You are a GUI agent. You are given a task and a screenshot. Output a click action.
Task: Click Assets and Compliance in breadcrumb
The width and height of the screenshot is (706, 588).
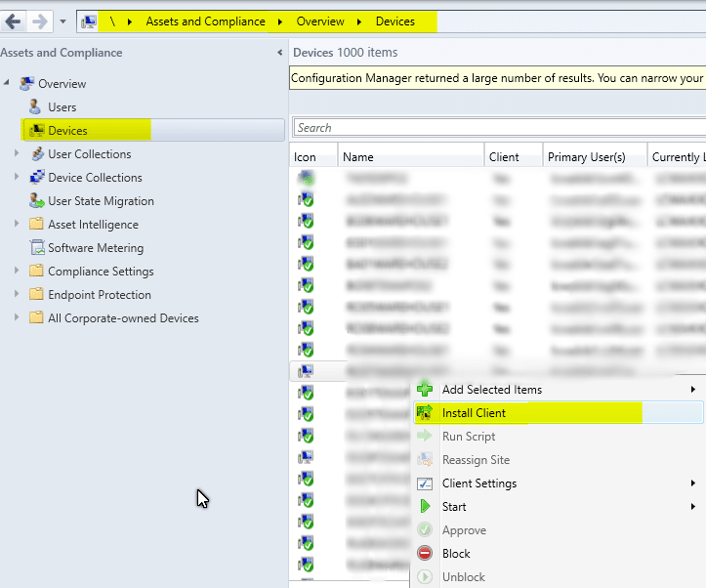(205, 21)
